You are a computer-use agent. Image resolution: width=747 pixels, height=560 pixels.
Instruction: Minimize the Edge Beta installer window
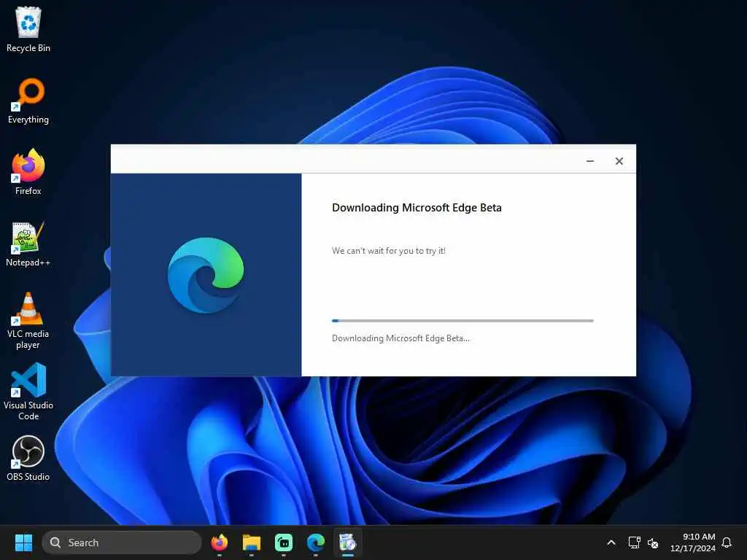point(589,161)
